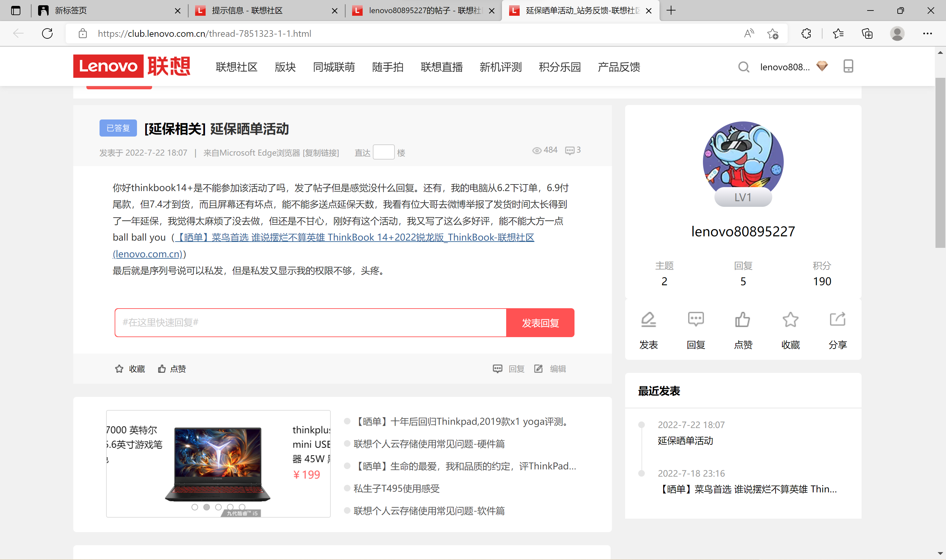This screenshot has width=946, height=560.
Task: Click the [复制链接] link
Action: coord(321,153)
